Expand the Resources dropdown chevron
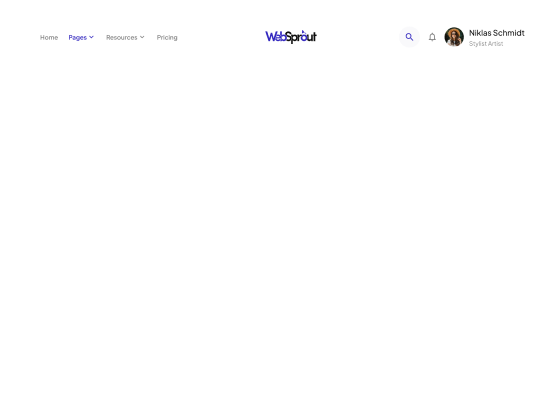The height and width of the screenshot is (400, 560). point(142,37)
